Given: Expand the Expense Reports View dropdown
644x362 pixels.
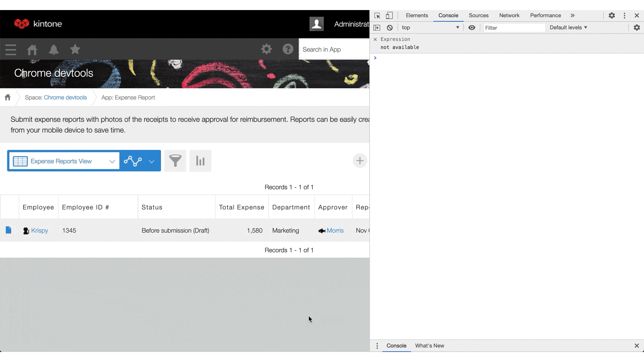Looking at the screenshot, I should (112, 161).
